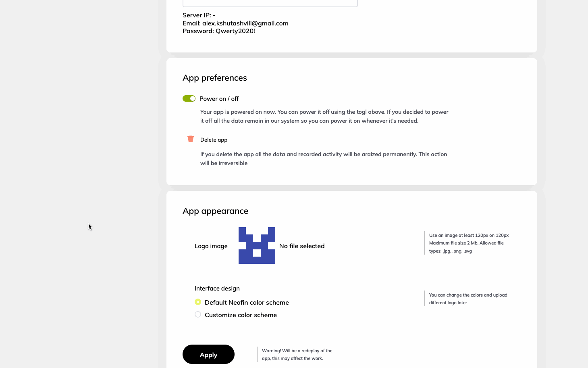Screen dimensions: 588x368
Task: Click the Default Neofin color scheme label
Action: click(x=247, y=302)
